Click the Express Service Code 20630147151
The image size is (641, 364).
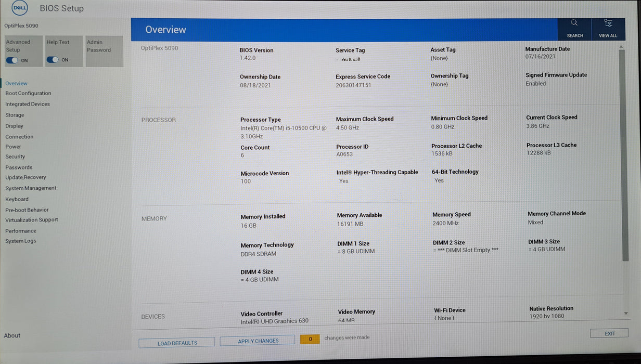click(x=353, y=85)
